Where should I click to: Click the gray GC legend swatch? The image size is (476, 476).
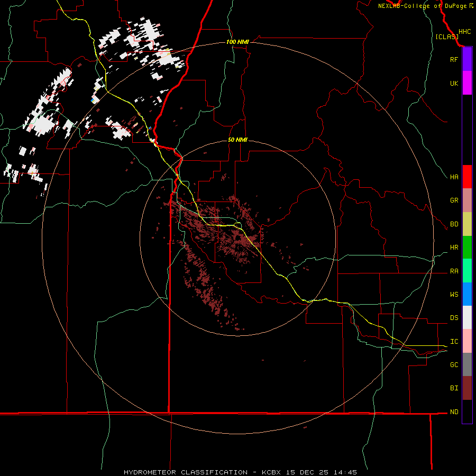pos(467,364)
